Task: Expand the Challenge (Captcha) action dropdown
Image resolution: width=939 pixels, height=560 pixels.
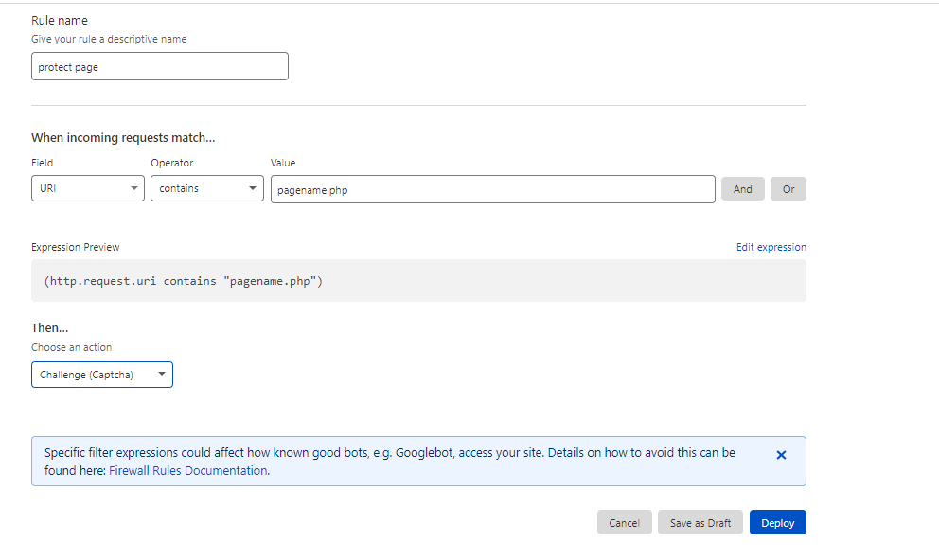Action: pyautogui.click(x=102, y=375)
